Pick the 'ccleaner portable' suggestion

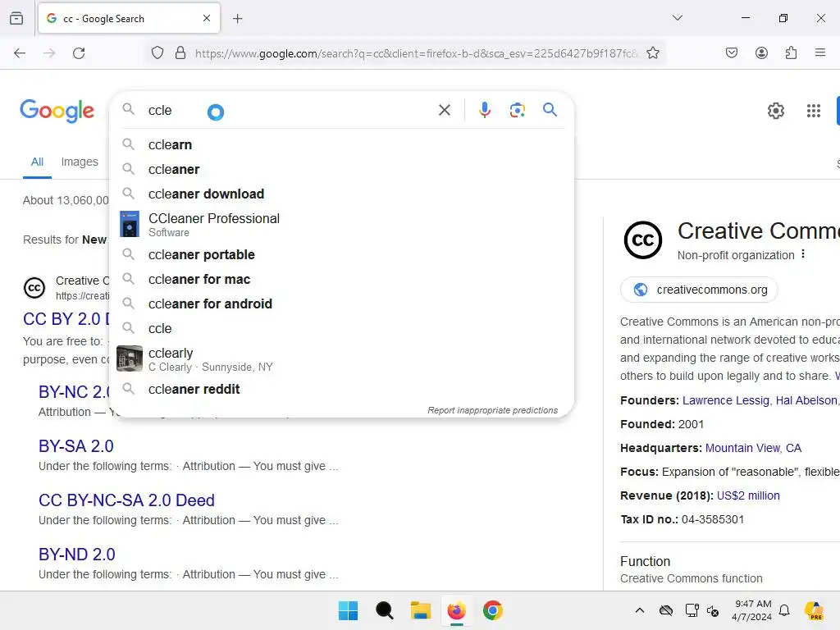pos(342,254)
